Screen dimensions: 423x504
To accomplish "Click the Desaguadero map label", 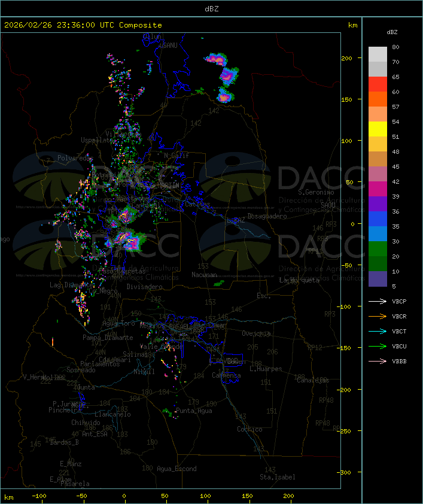I will (267, 216).
